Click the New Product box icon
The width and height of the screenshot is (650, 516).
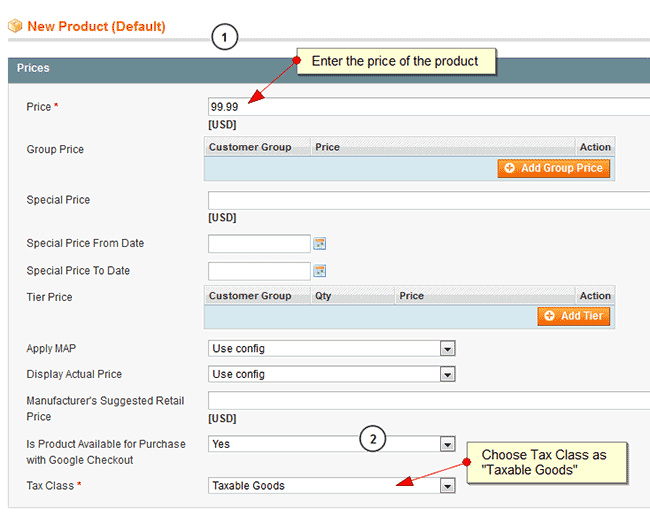(x=15, y=26)
